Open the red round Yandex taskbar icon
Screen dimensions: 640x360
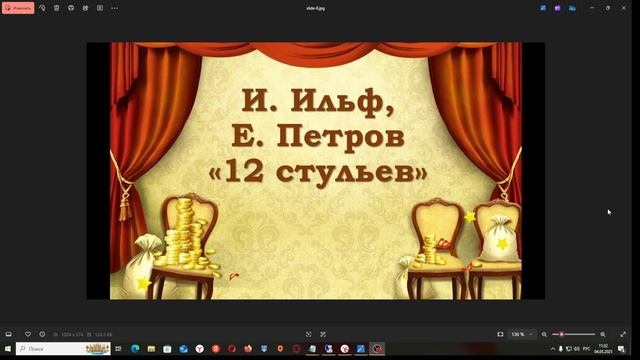[216, 349]
